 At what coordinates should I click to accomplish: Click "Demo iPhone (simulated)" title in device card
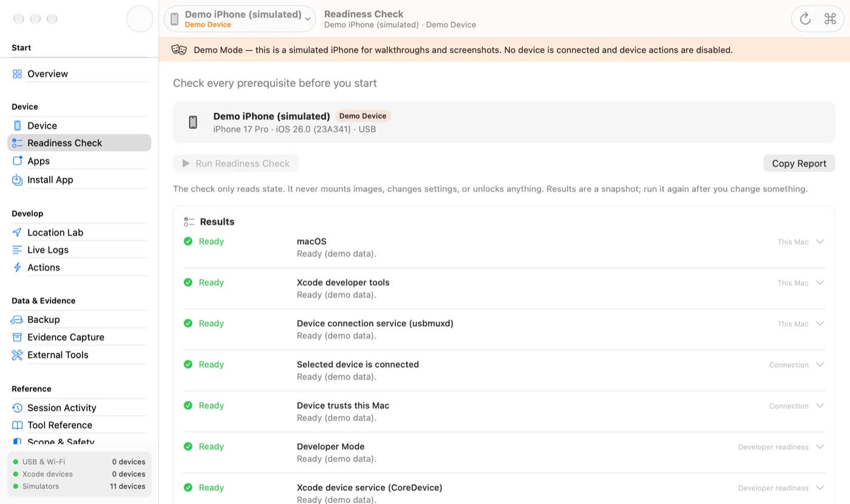[271, 116]
